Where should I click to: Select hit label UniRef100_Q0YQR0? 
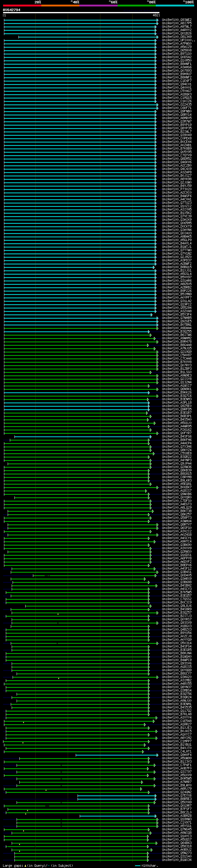coord(177,497)
